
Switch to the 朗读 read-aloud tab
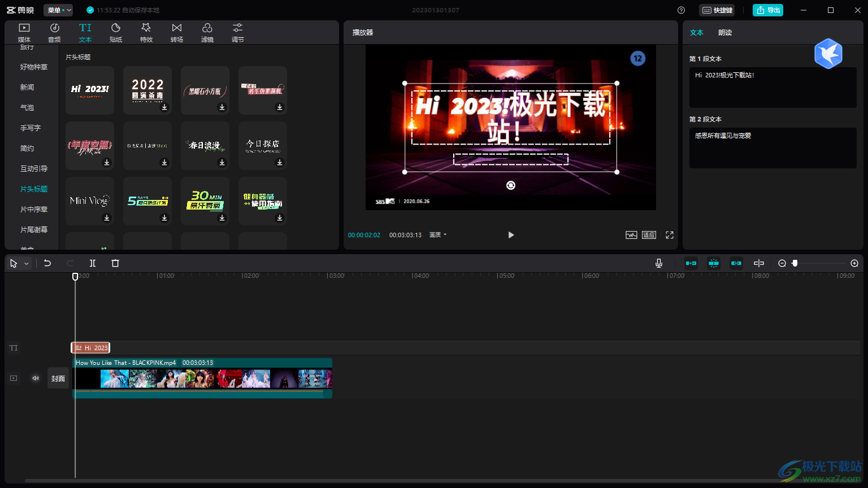(x=725, y=33)
